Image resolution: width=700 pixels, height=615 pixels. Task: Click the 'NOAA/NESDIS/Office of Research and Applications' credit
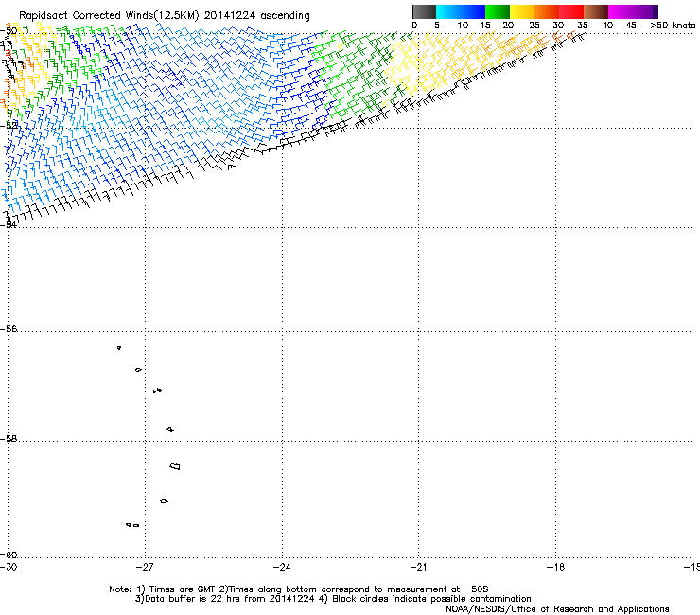tap(557, 609)
